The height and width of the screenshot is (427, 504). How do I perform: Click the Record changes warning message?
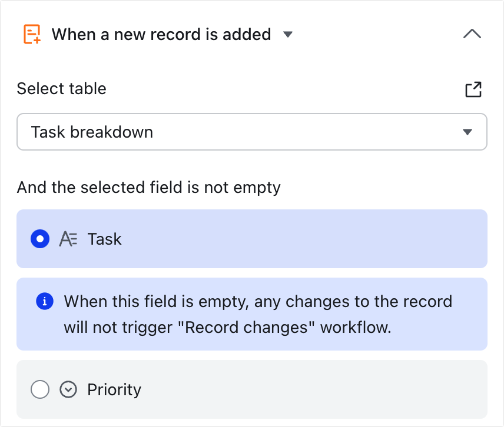[x=258, y=314]
